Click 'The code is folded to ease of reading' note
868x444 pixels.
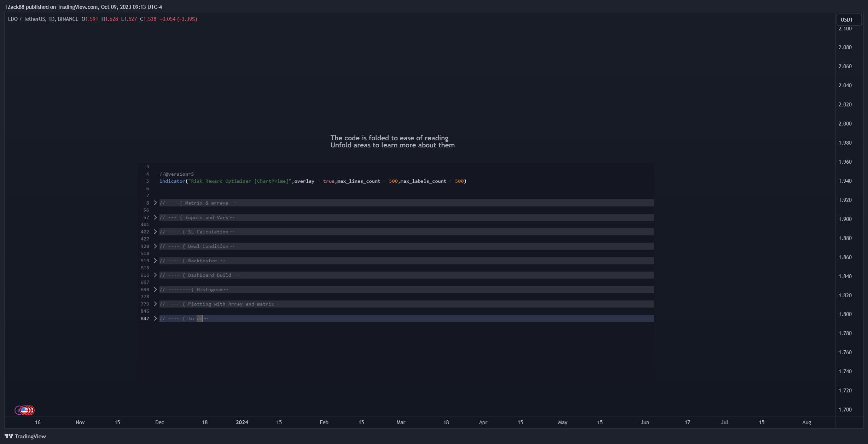389,138
